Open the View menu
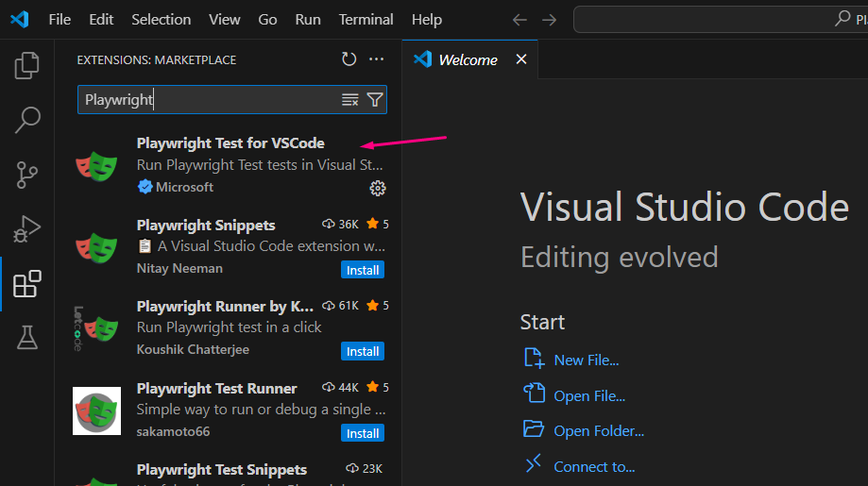This screenshot has height=486, width=868. 224,20
